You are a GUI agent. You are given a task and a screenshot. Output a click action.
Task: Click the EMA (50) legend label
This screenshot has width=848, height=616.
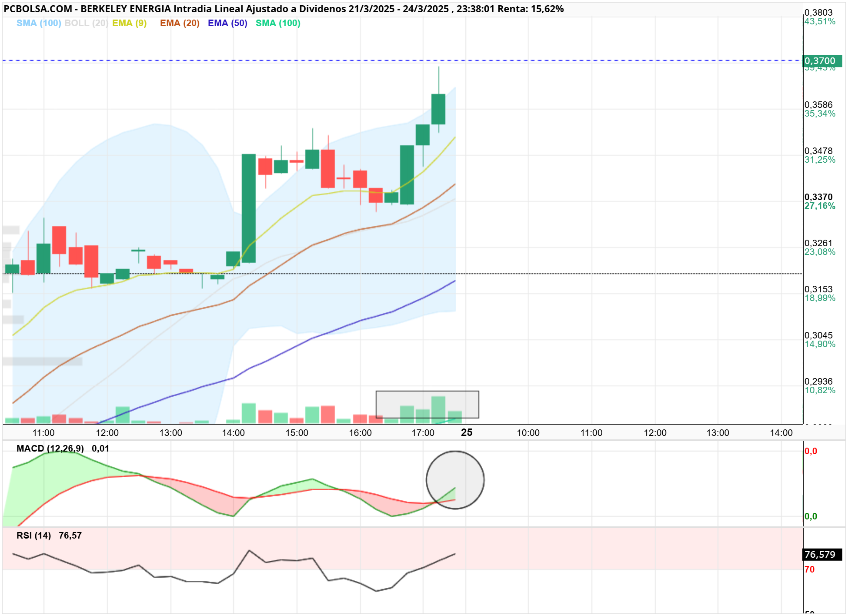click(x=227, y=23)
